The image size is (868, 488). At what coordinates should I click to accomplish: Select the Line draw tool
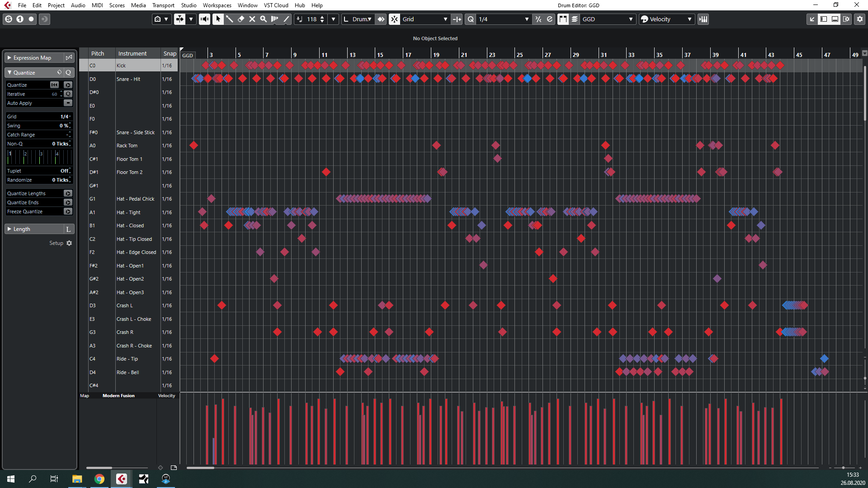click(286, 19)
